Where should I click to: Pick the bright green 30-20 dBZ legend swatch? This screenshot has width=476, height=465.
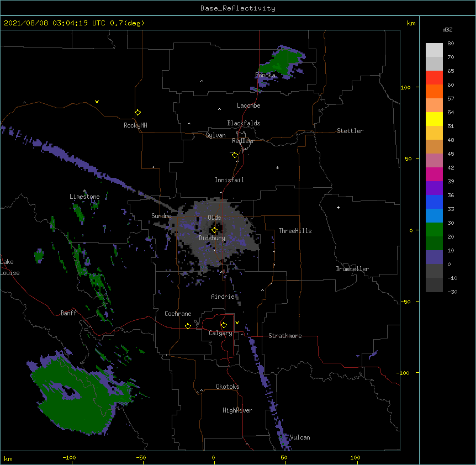point(434,230)
